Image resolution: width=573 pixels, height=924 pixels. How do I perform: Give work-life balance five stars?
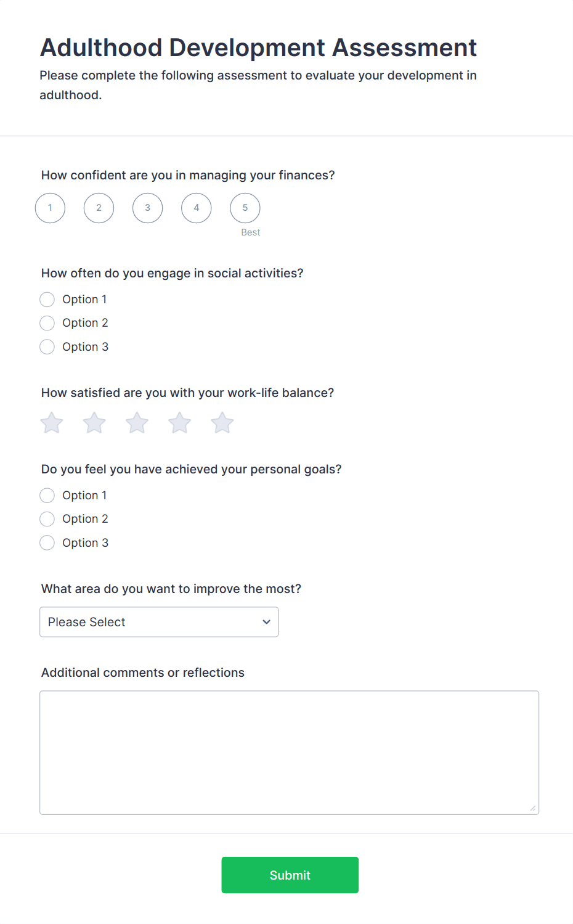222,423
